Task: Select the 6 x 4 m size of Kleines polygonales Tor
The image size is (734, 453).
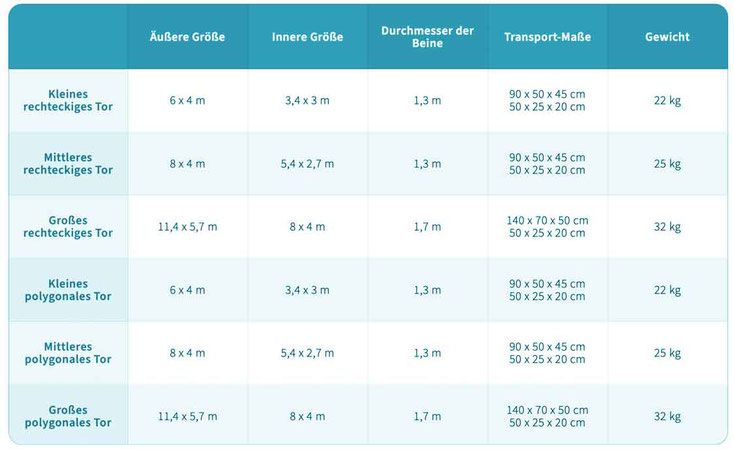Action: click(x=187, y=290)
